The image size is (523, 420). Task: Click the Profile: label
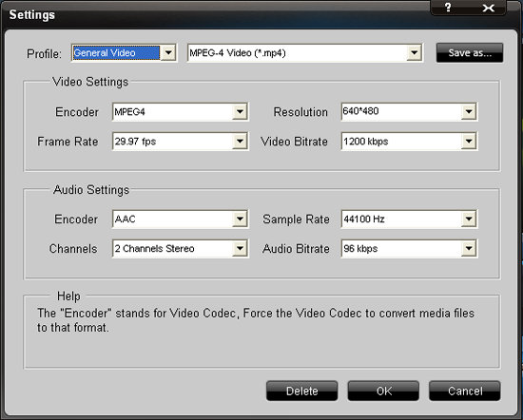pos(44,54)
